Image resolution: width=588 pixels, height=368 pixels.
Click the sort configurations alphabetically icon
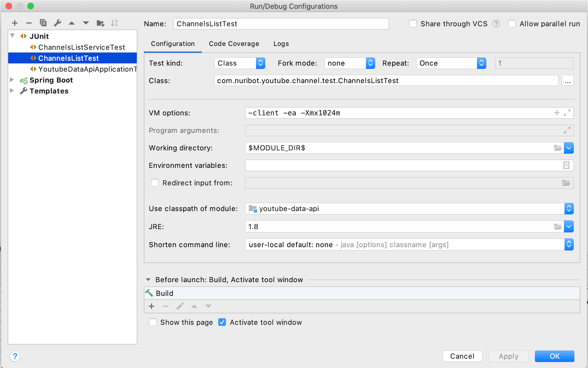(x=114, y=23)
